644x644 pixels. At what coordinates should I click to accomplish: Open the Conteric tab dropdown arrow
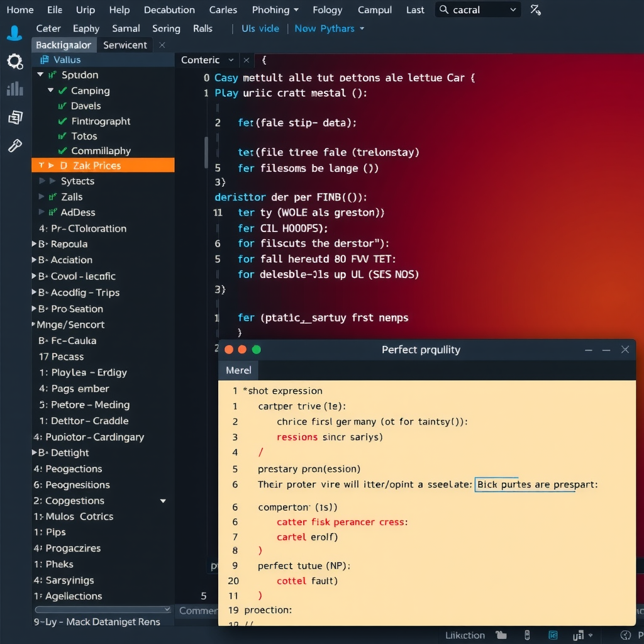point(230,60)
